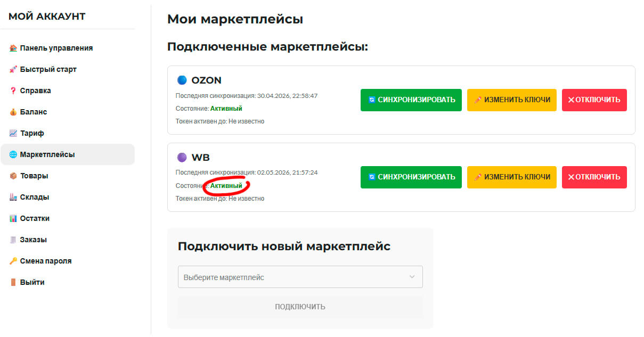Open the Выберите маркетплейс dropdown
The width and height of the screenshot is (644, 337).
coord(300,277)
